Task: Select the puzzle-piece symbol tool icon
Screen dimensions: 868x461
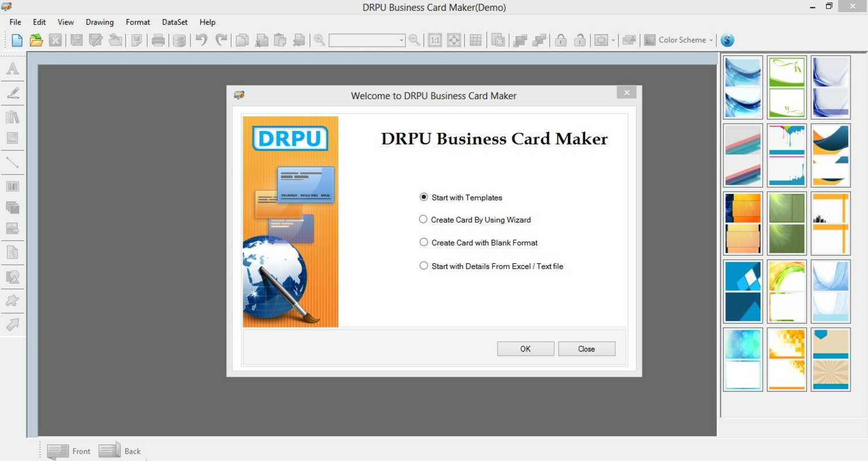Action: [13, 300]
